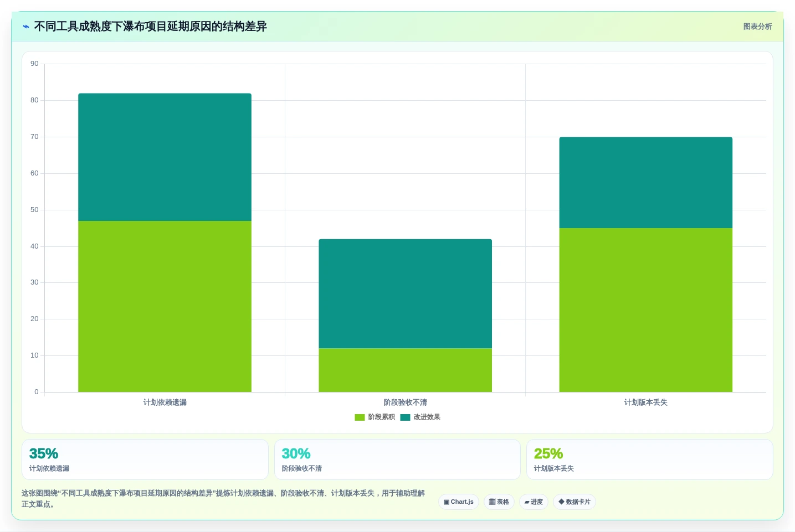This screenshot has height=532, width=795.
Task: Click the x-axis label 阶段验收不清
Action: tap(405, 402)
